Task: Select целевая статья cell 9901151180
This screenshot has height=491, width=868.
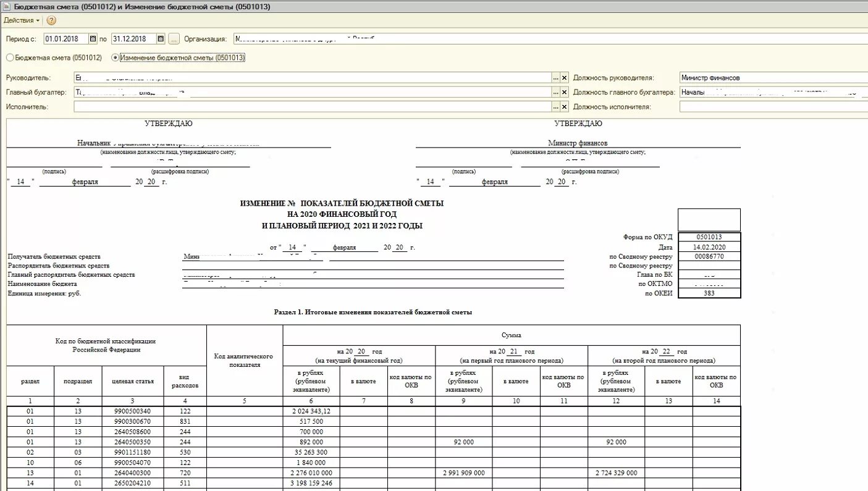Action: click(x=132, y=452)
